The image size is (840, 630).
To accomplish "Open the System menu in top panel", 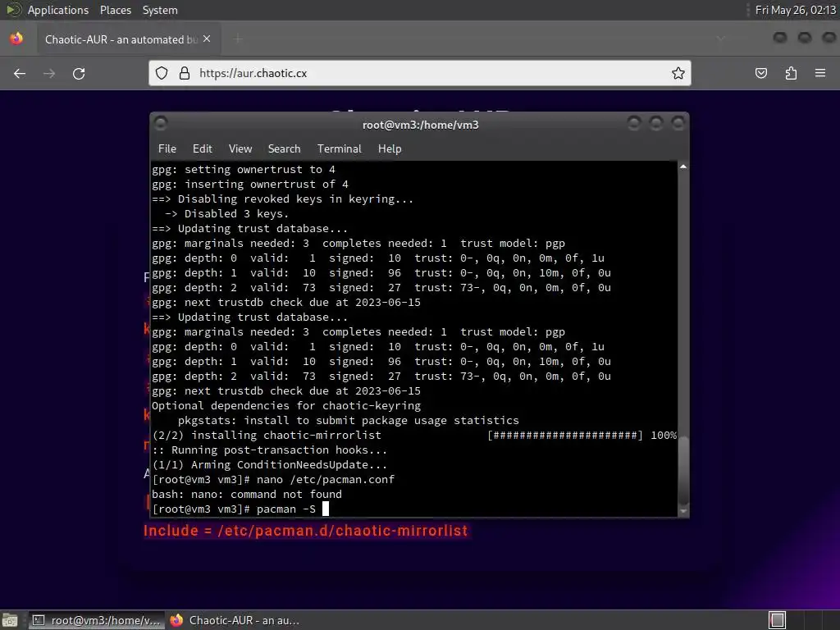I will click(x=160, y=10).
